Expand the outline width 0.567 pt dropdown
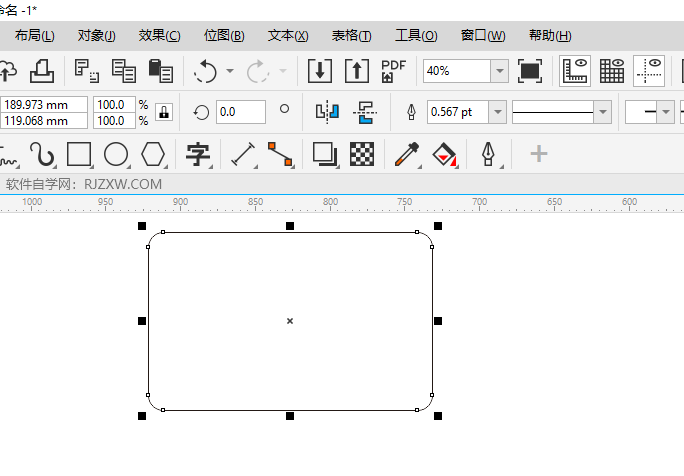 click(498, 112)
